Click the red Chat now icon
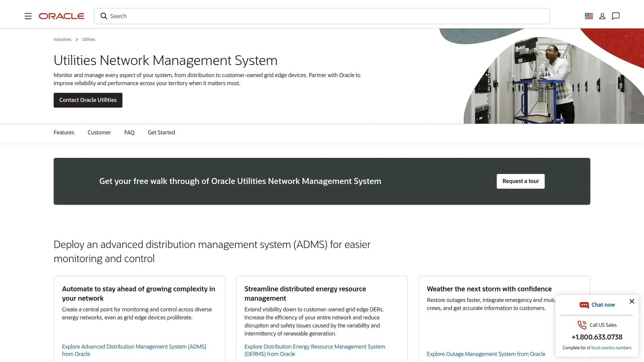Screen dimensions: 644x362 coord(584,305)
